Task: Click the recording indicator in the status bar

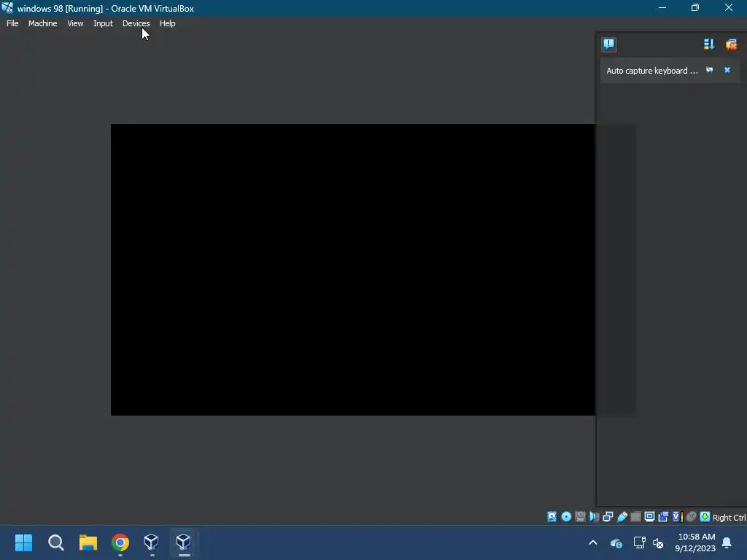Action: [663, 517]
